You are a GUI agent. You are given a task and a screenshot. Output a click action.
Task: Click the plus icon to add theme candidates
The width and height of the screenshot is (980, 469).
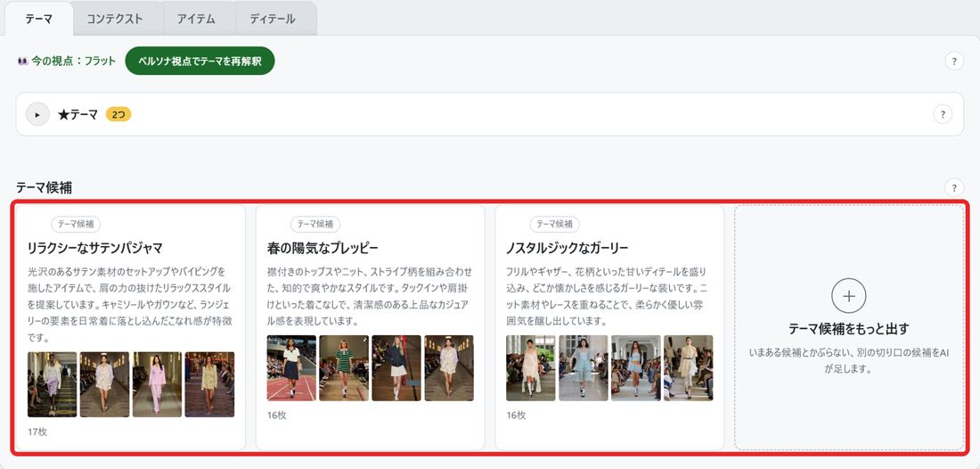pos(849,296)
